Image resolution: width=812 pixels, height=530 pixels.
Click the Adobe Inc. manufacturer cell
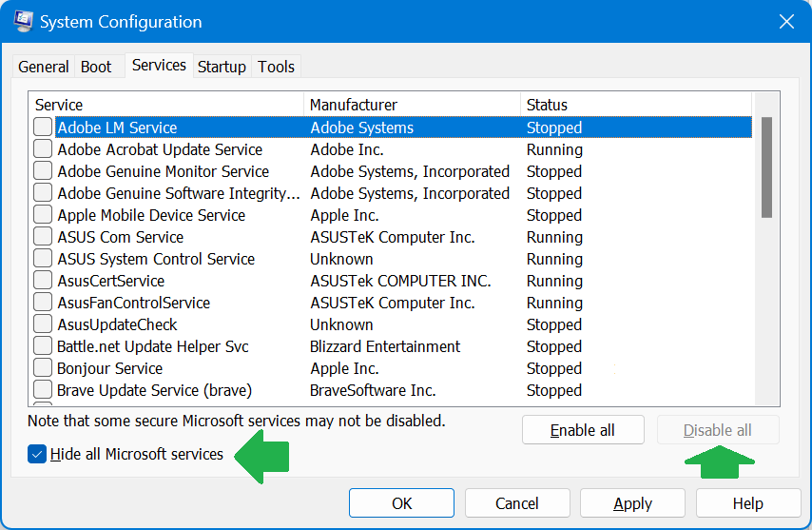347,149
